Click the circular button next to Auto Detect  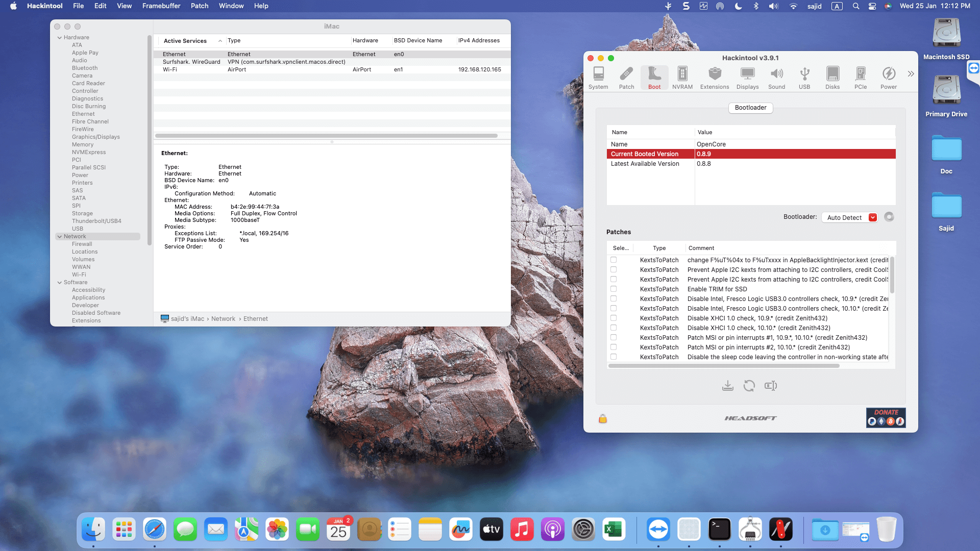point(889,217)
